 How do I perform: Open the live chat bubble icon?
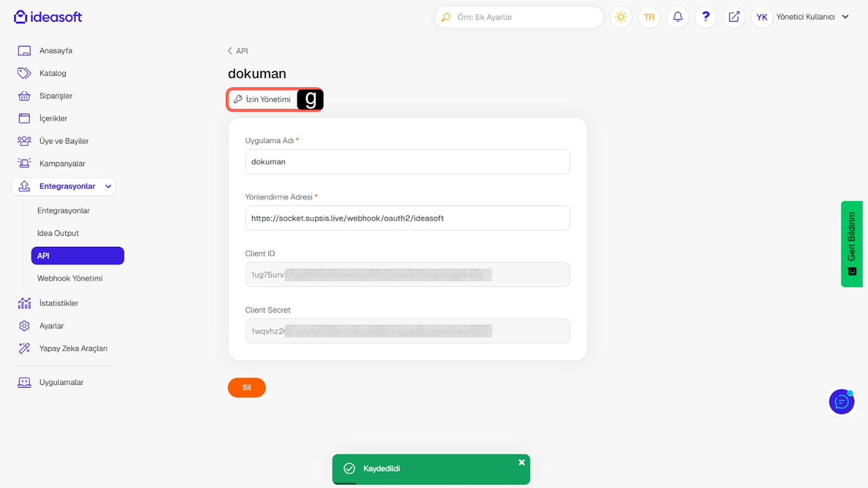point(841,402)
